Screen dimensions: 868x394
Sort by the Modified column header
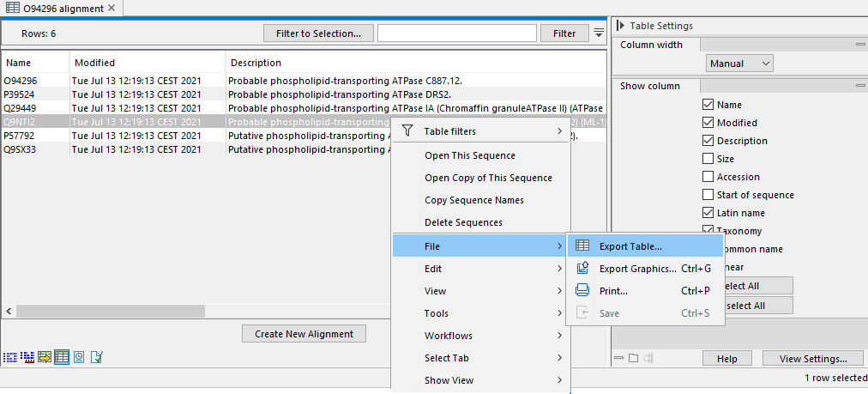click(148, 63)
